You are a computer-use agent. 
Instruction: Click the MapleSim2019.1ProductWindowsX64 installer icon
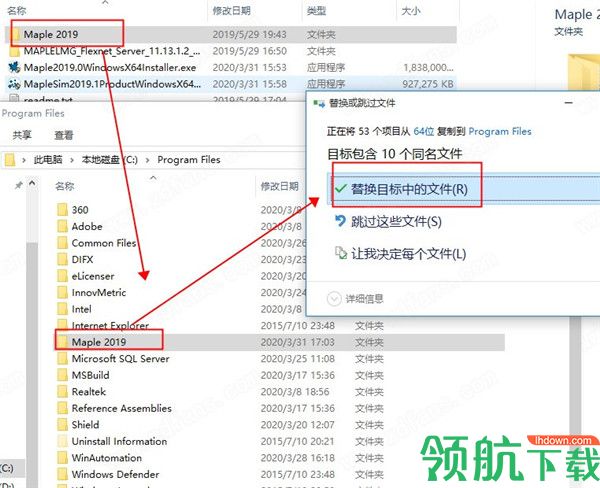click(14, 84)
